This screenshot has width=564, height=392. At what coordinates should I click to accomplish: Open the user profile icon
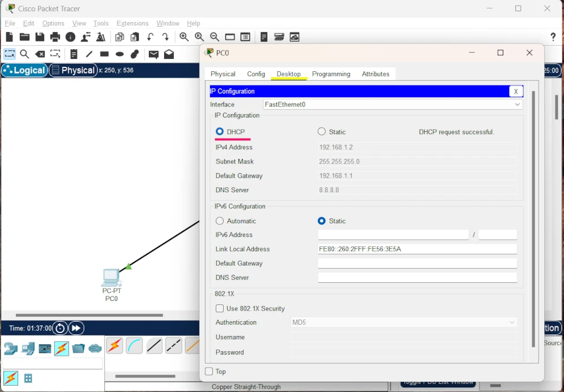pos(86,37)
